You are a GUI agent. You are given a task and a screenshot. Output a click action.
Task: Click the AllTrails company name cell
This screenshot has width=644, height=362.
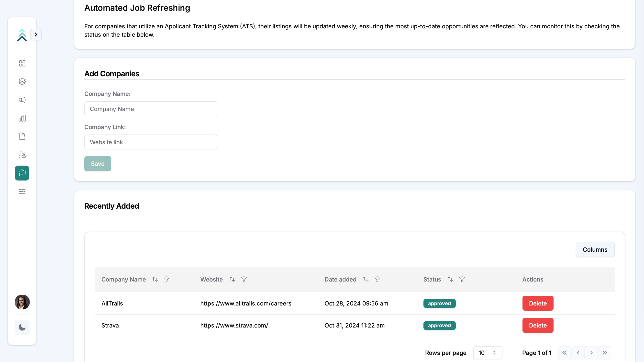[112, 303]
